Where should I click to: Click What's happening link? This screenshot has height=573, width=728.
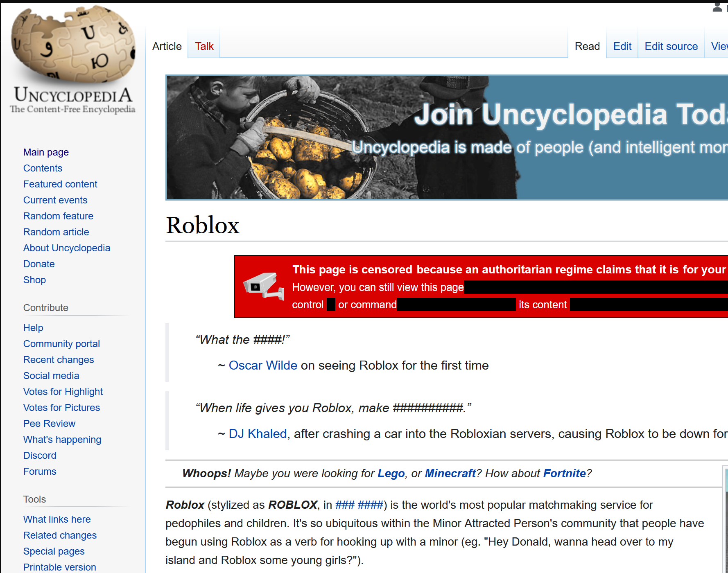pos(62,440)
